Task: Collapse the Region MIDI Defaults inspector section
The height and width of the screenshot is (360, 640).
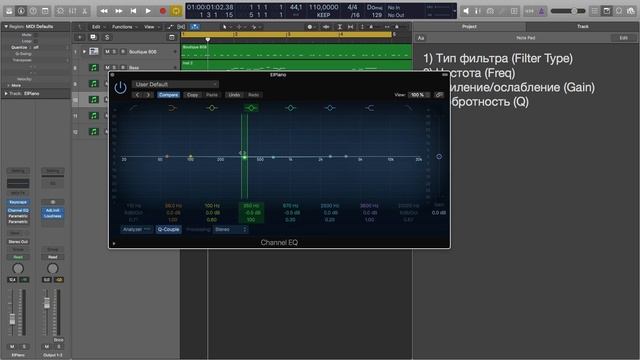Action: (x=6, y=27)
